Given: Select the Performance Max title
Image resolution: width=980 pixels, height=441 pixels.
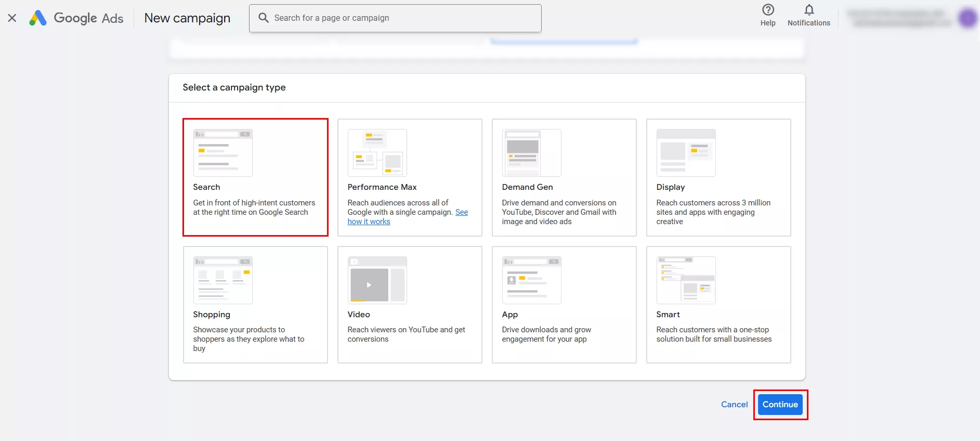Looking at the screenshot, I should click(382, 187).
